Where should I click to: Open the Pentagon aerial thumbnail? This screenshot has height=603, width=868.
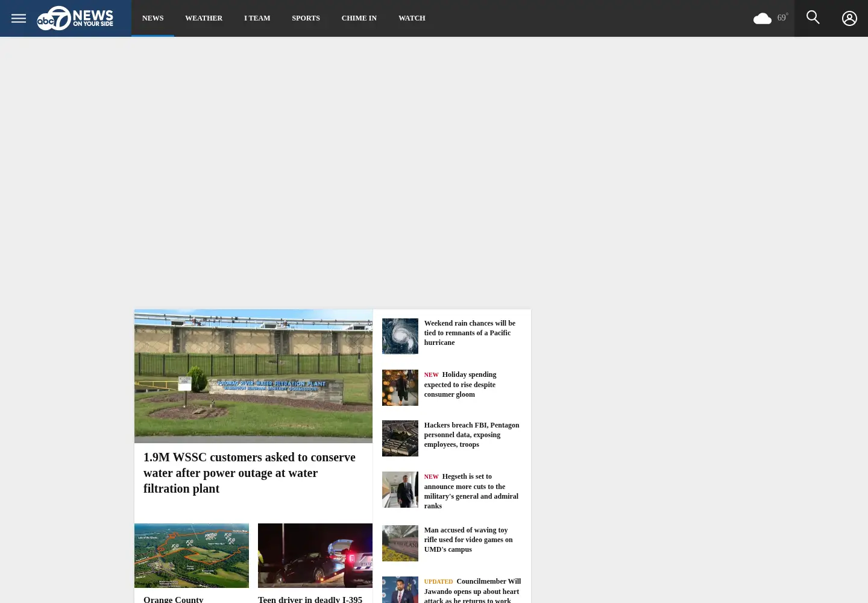pyautogui.click(x=400, y=438)
